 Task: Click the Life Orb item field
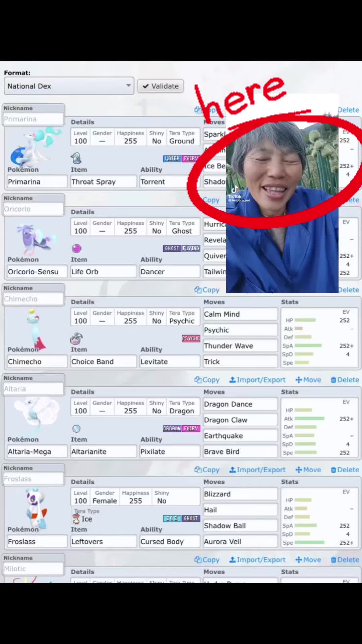pyautogui.click(x=104, y=272)
